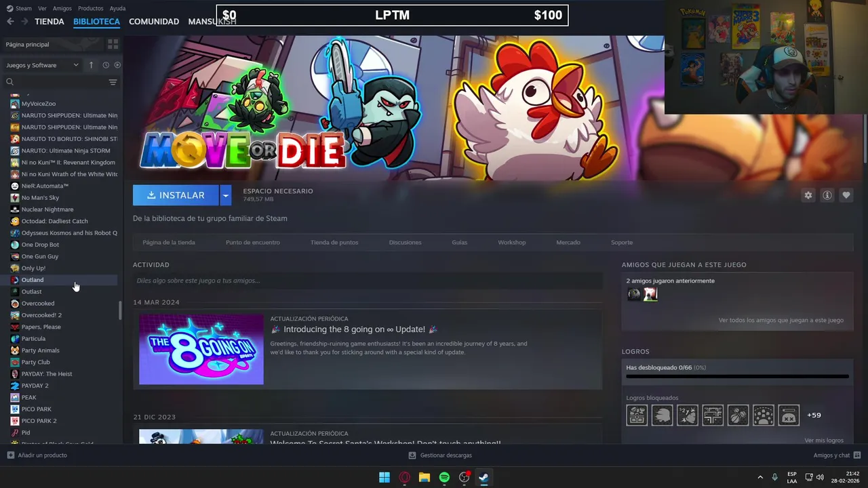Click achievements progress bar

[x=737, y=376]
